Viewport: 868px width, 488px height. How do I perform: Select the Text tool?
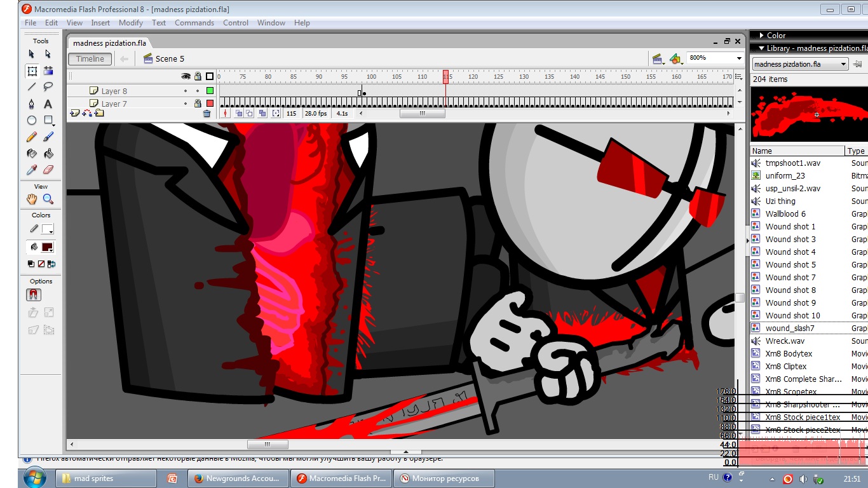coord(48,104)
